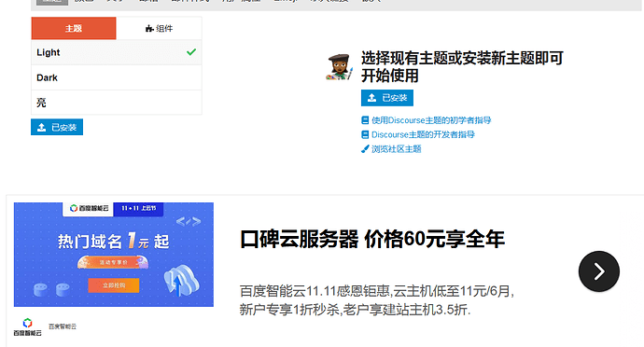Click the ad headline 口碑云服务器 价格60元享全年
Screen dimensions: 644x347
coord(371,239)
